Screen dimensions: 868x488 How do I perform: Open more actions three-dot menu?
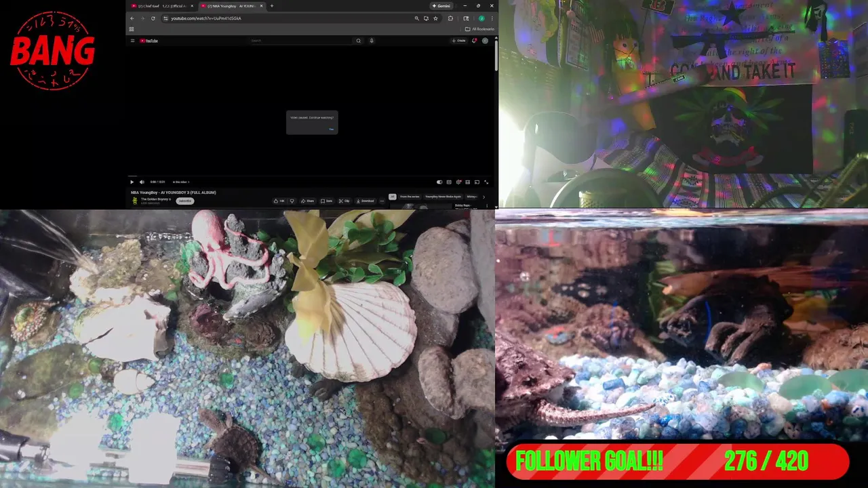coord(382,201)
